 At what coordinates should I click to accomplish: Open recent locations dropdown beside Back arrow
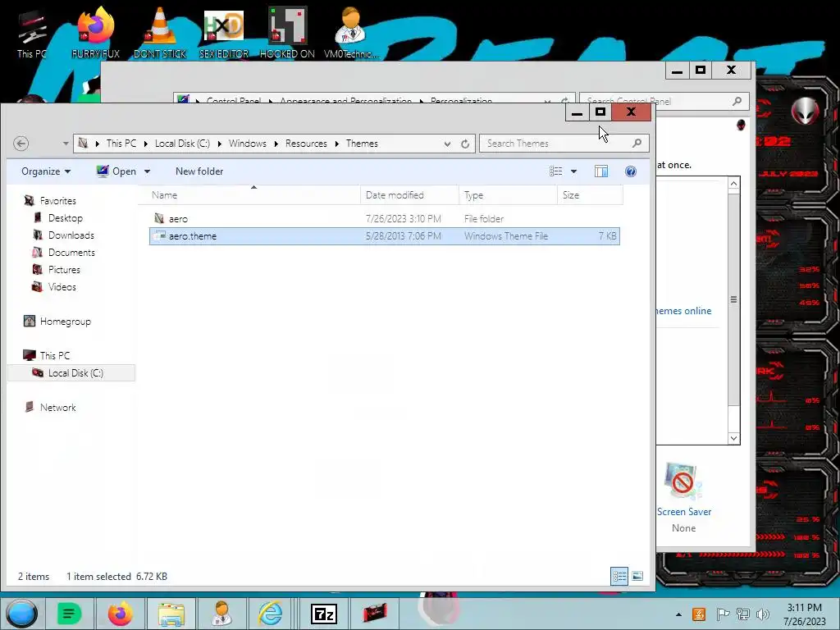[66, 144]
